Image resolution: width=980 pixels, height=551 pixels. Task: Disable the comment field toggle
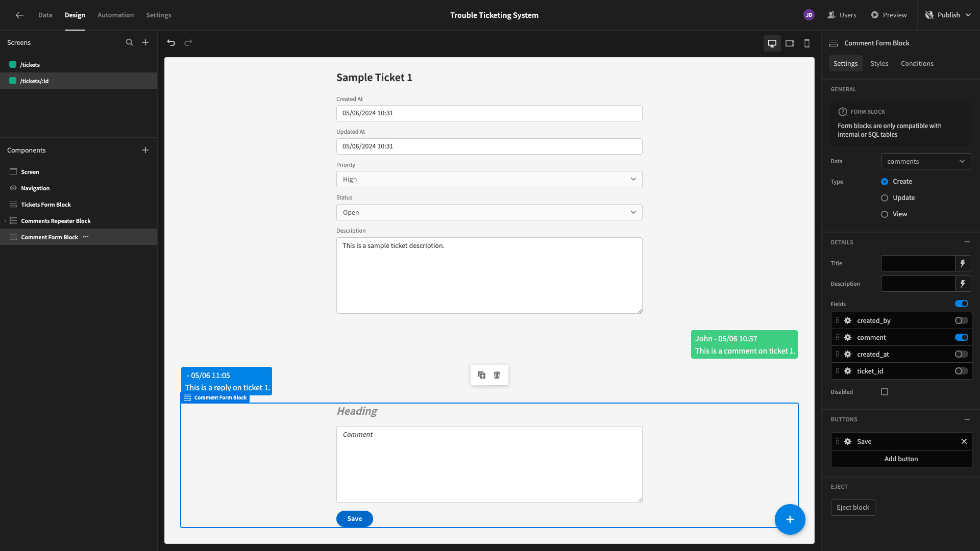coord(962,338)
